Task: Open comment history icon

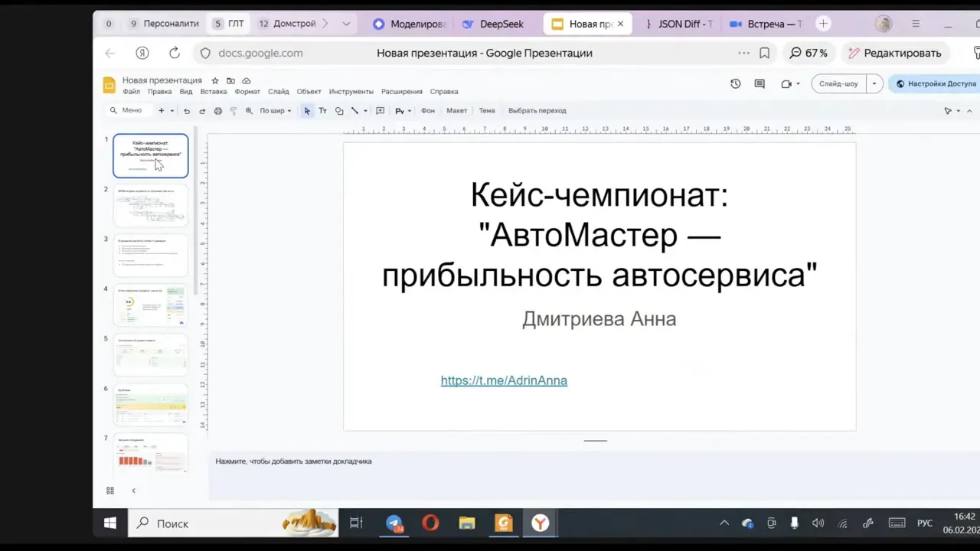Action: 759,83
